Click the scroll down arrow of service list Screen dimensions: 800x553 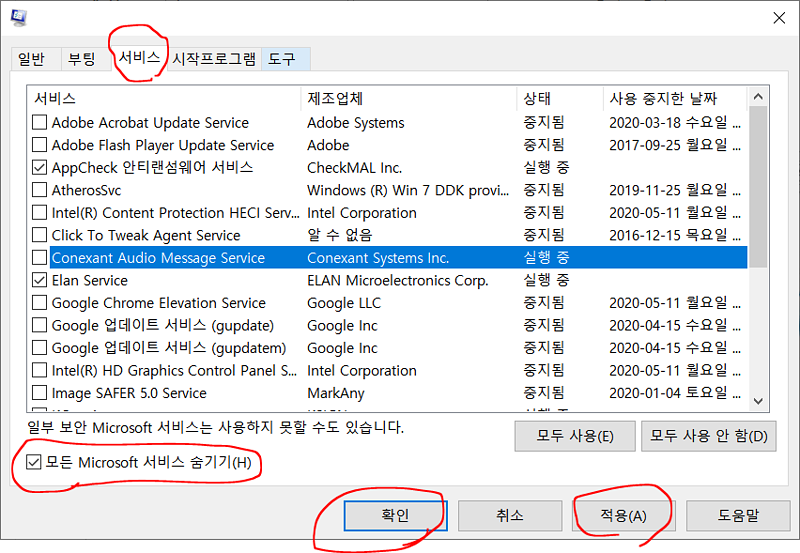click(758, 401)
